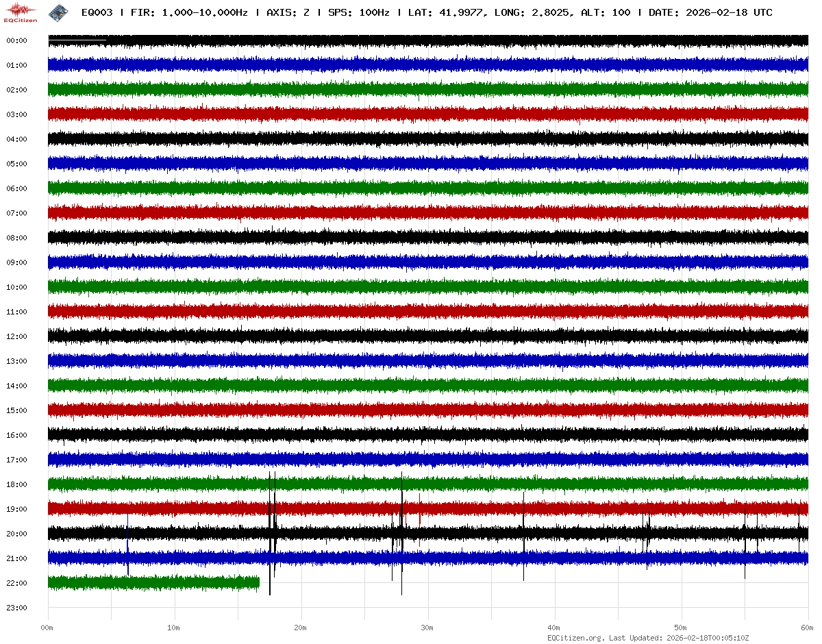Click the LAT: 41.9977 coordinate text
Image resolution: width=822 pixels, height=644 pixels.
[x=446, y=13]
